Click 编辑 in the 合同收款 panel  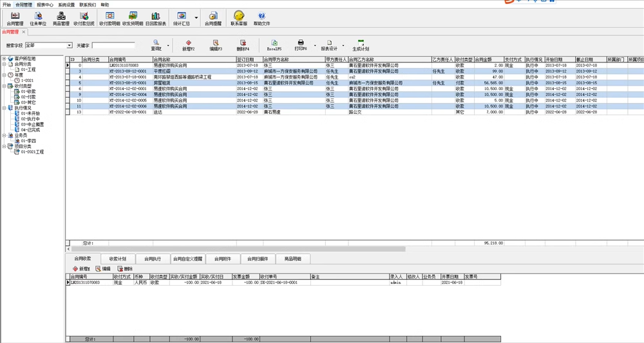coord(103,269)
